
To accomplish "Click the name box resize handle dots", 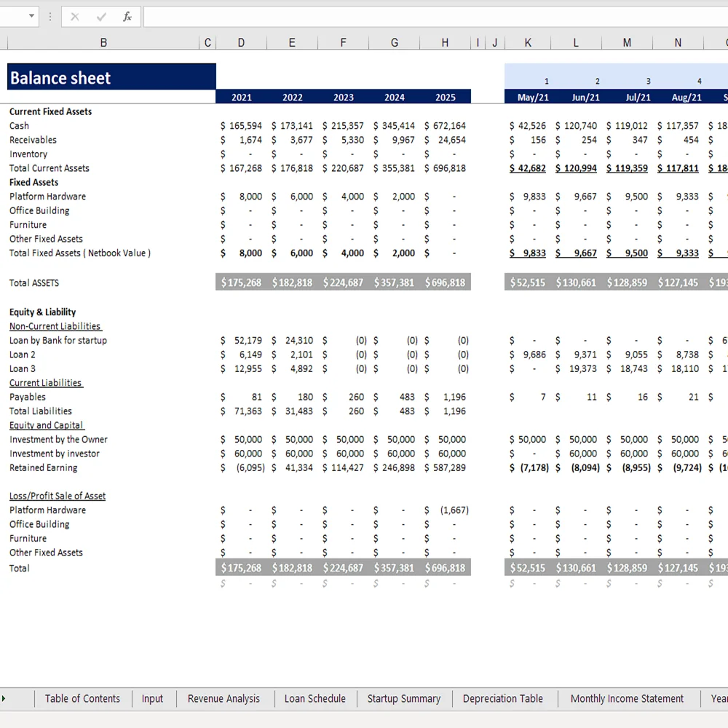I will 50,17.
